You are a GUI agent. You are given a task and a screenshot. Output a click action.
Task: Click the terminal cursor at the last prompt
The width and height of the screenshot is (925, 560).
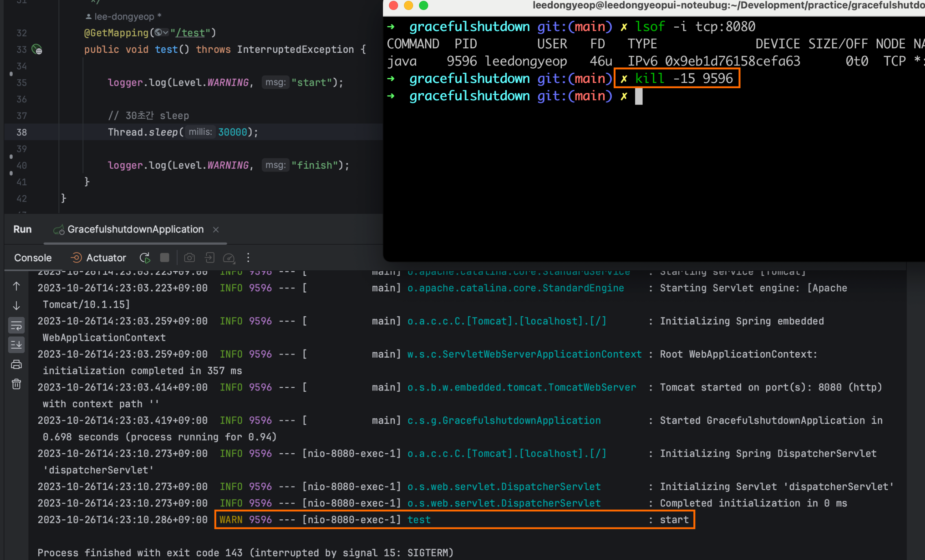click(x=639, y=97)
